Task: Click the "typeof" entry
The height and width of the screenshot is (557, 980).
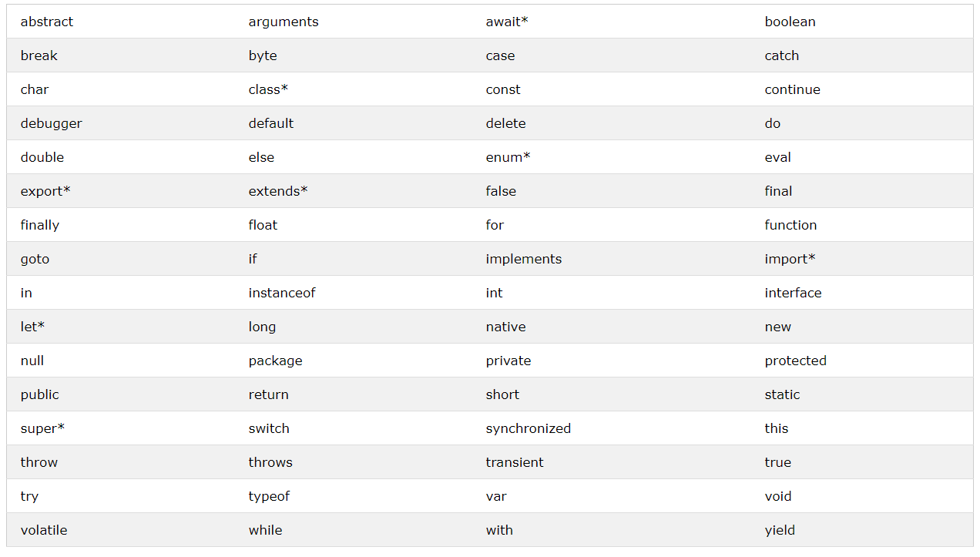Action: 269,496
